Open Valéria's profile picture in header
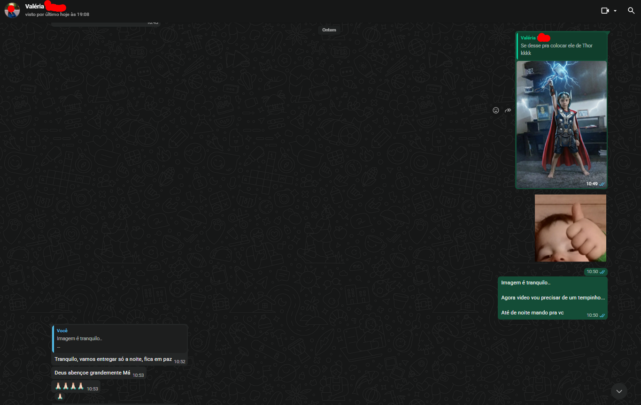This screenshot has width=641, height=405. [12, 10]
